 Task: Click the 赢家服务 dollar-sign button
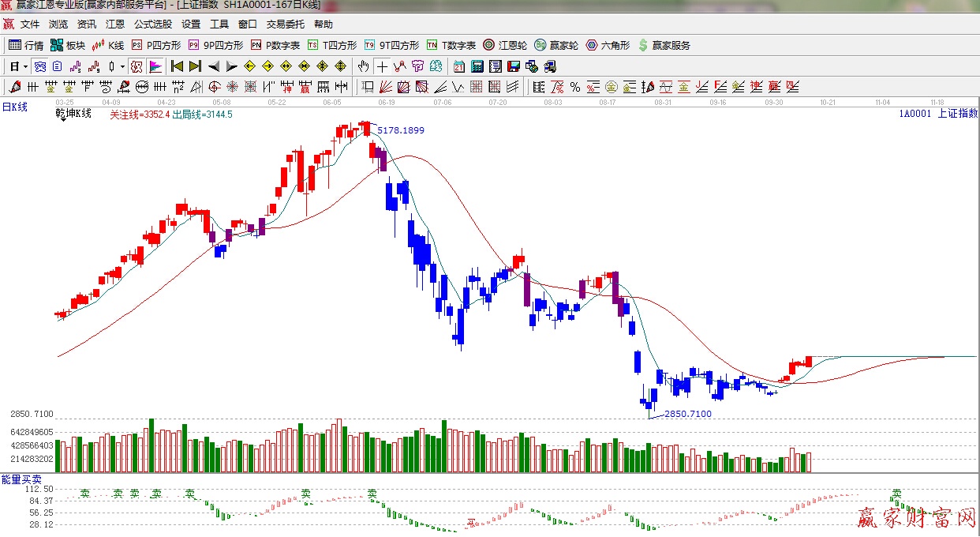(x=664, y=46)
